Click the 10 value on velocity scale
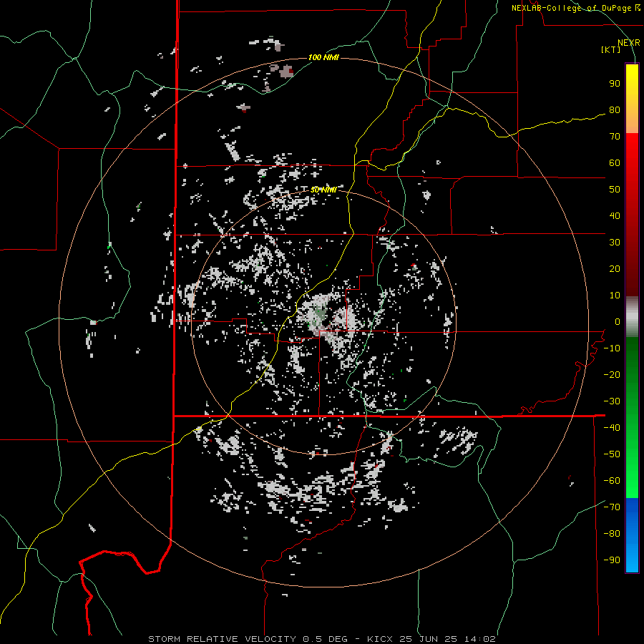 coord(615,296)
